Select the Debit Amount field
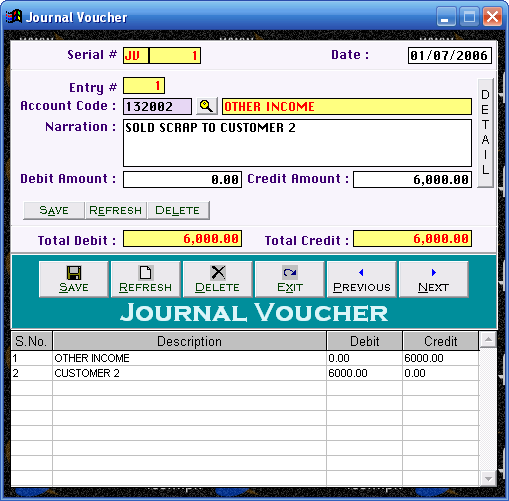 [182, 180]
